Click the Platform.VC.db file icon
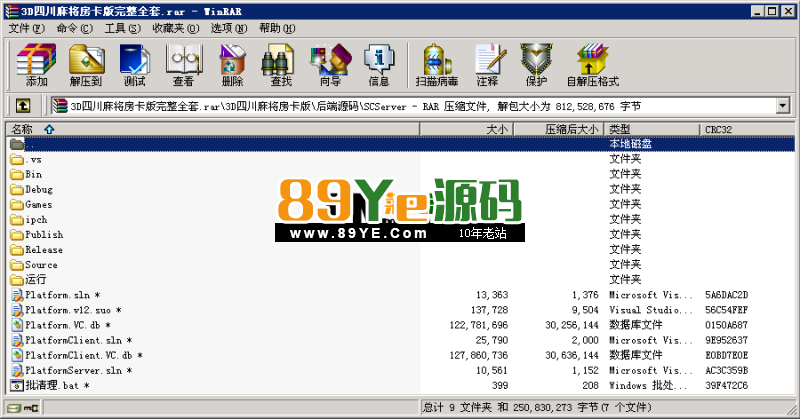The width and height of the screenshot is (800, 419). (17, 325)
